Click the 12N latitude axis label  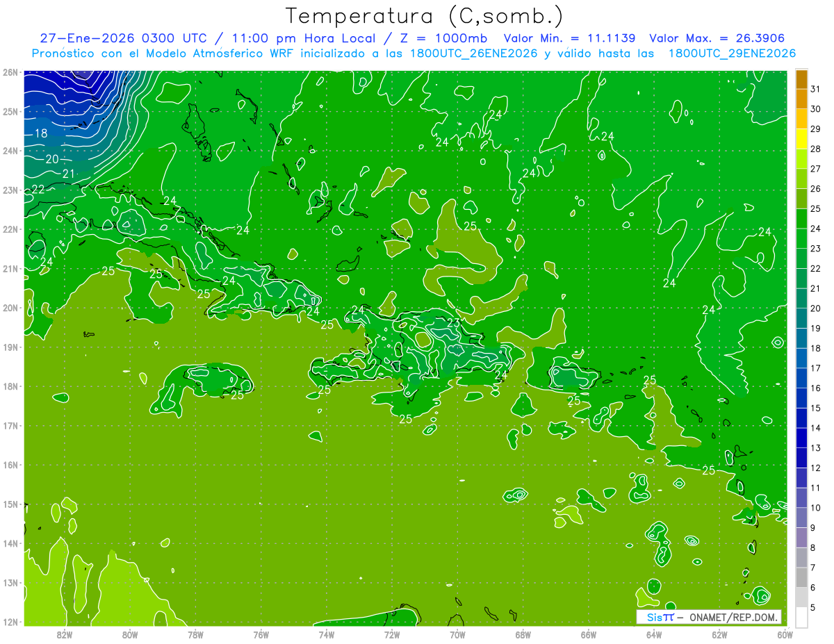(10, 622)
